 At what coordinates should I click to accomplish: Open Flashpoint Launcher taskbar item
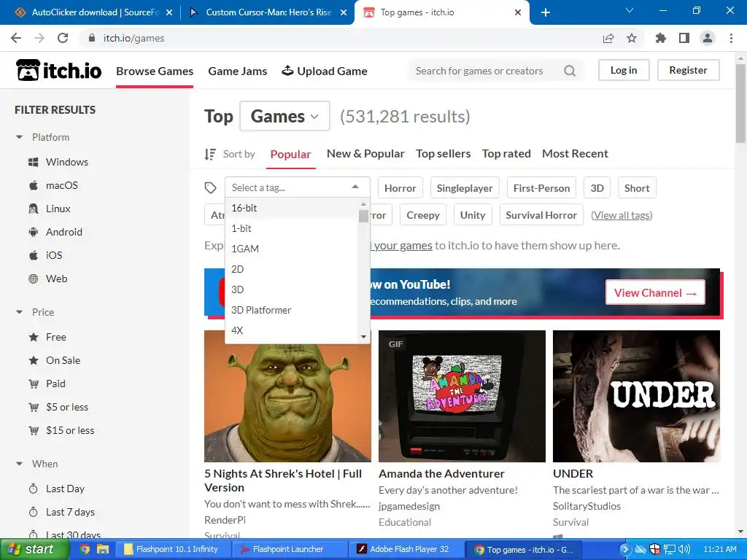(288, 549)
